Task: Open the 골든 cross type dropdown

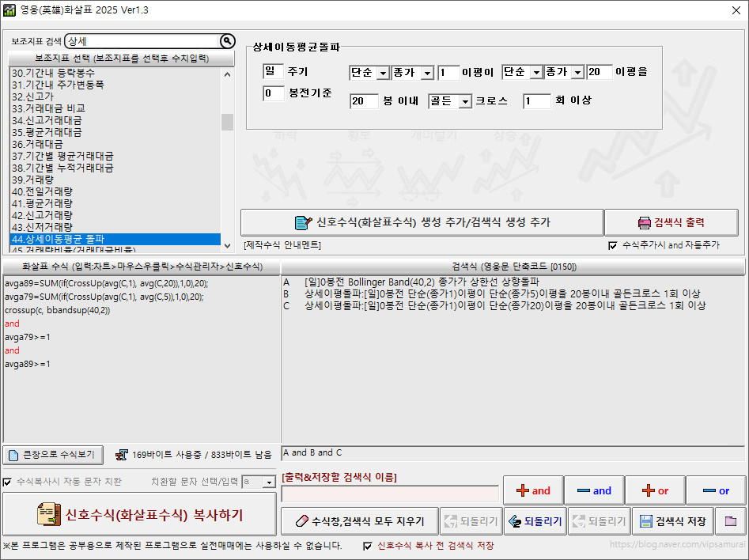Action: pos(465,101)
